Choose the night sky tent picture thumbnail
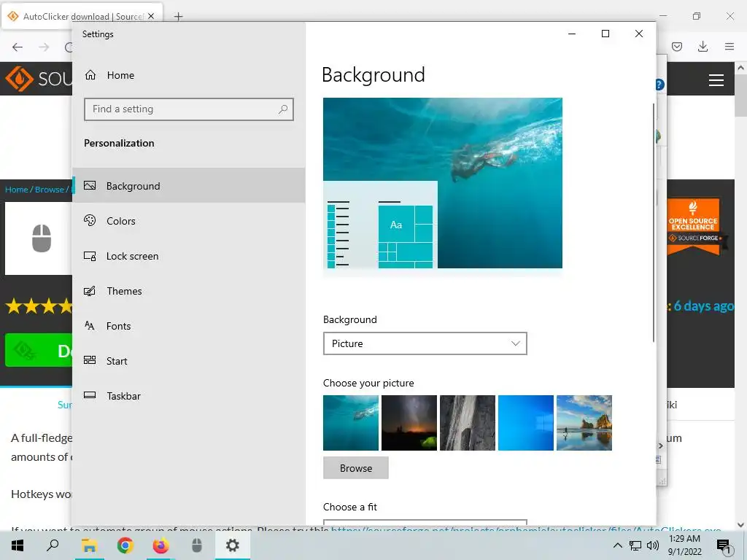This screenshot has height=560, width=747. 409,423
